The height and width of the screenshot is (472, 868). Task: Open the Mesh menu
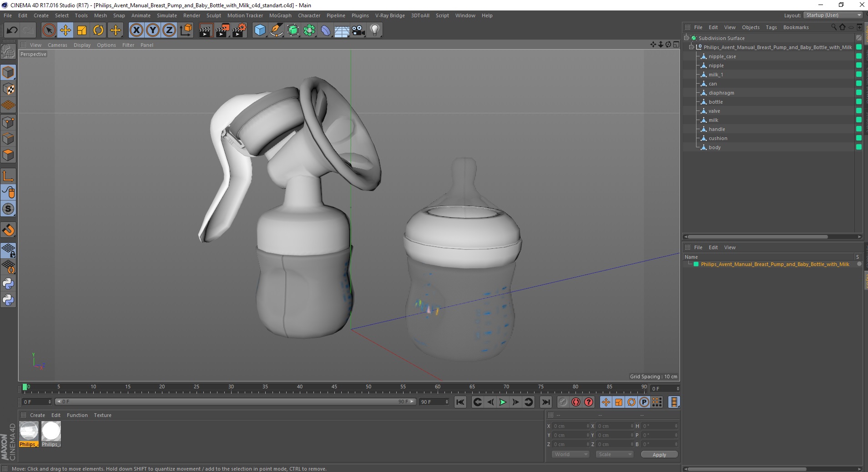coord(100,15)
